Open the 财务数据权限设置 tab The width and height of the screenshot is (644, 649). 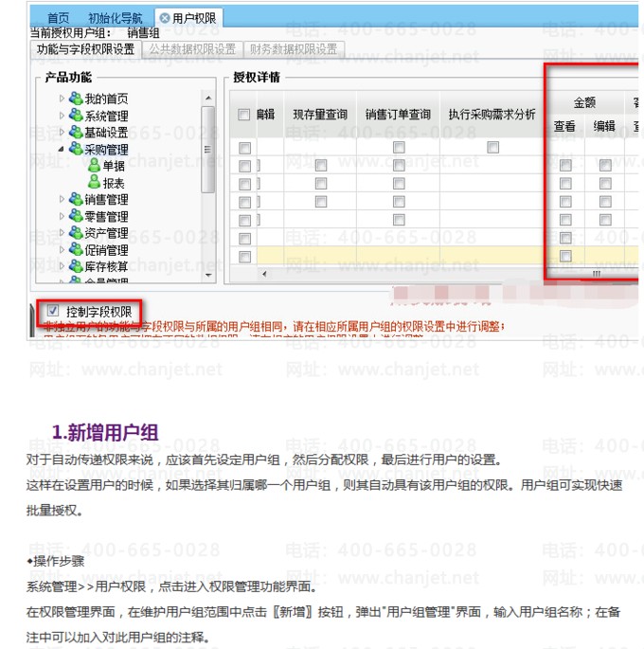pyautogui.click(x=294, y=49)
